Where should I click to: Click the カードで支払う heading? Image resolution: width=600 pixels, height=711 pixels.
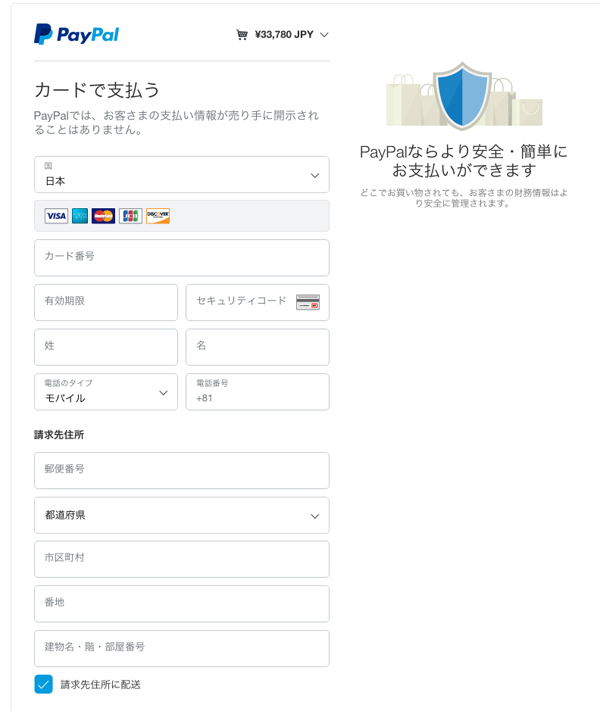(x=97, y=90)
